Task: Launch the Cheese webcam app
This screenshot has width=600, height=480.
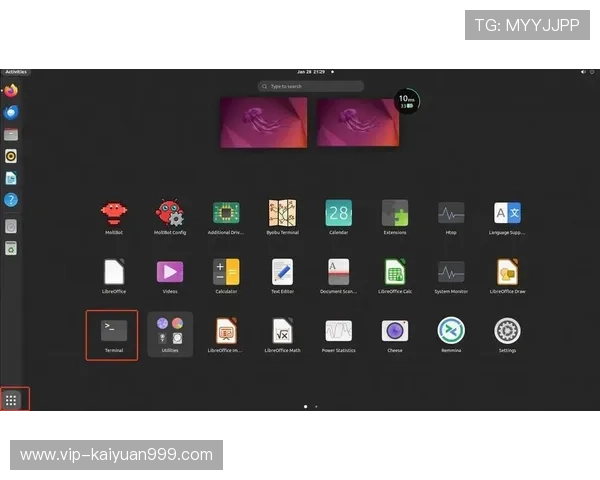Action: 395,335
